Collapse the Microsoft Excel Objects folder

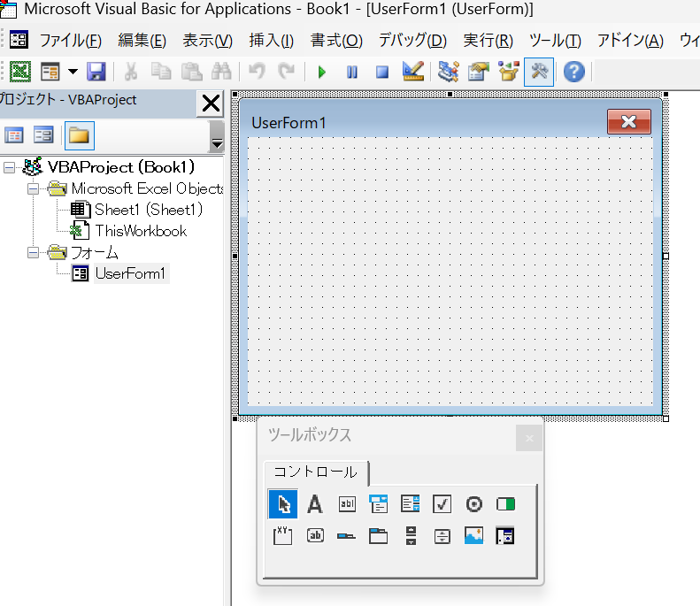(x=33, y=189)
